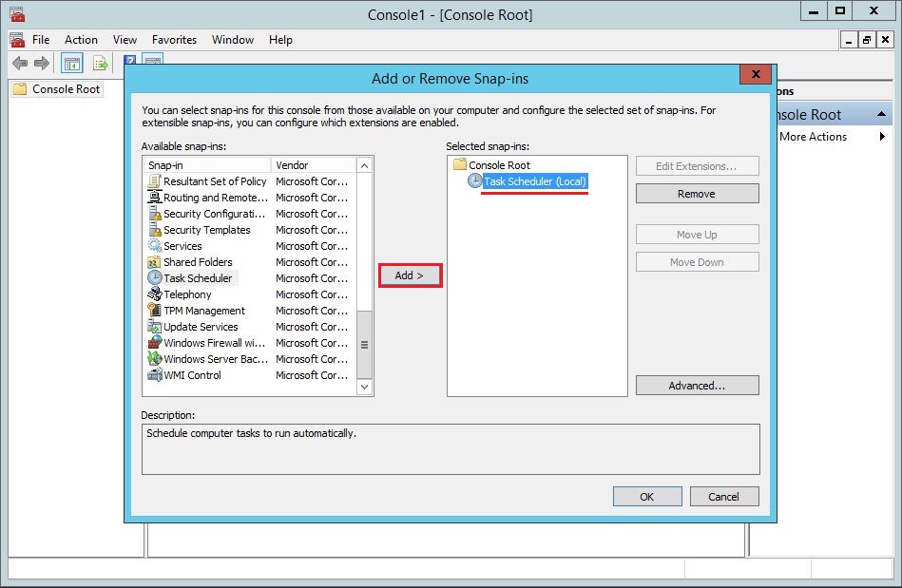Click the Snap-in column header
This screenshot has width=902, height=588.
tap(207, 165)
